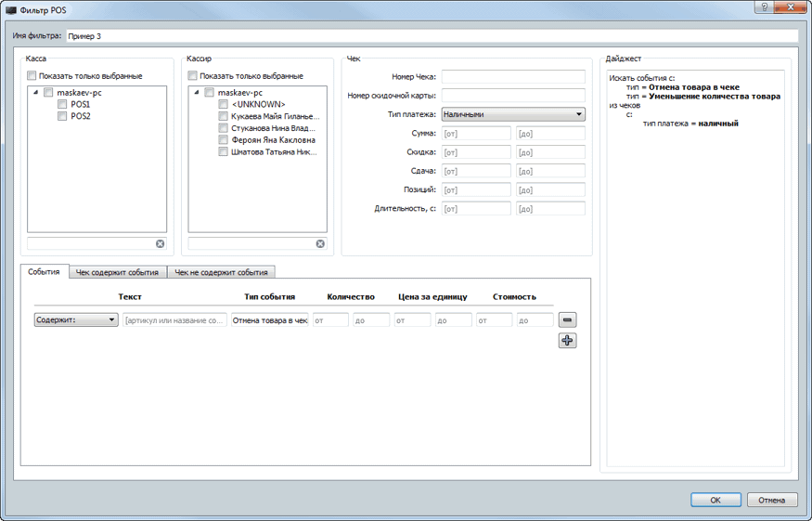Check the <UNKNOWN> cashier checkbox
The height and width of the screenshot is (521, 812).
223,105
